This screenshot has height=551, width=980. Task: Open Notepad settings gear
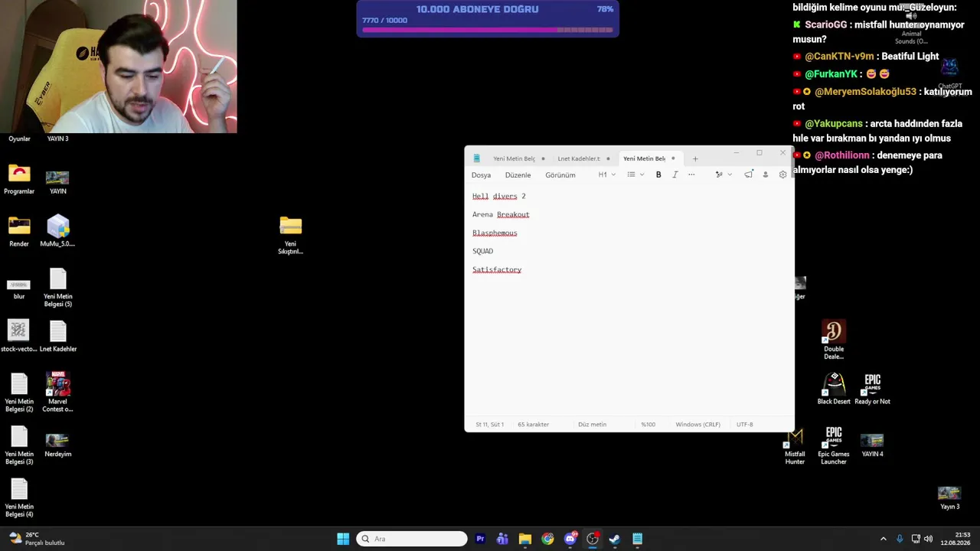(782, 174)
